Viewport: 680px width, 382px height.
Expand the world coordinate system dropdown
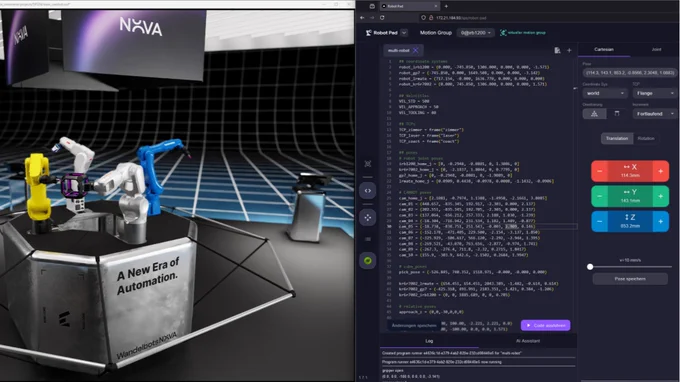coord(605,93)
